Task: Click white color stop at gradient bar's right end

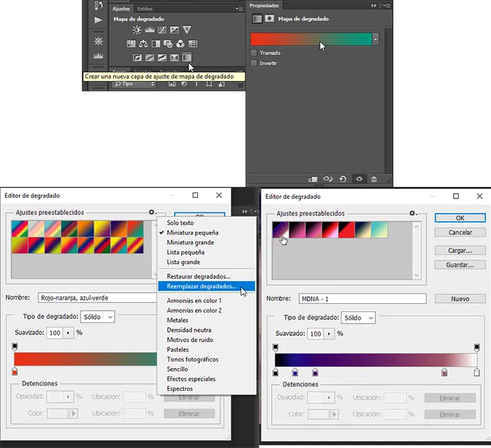Action: click(477, 372)
